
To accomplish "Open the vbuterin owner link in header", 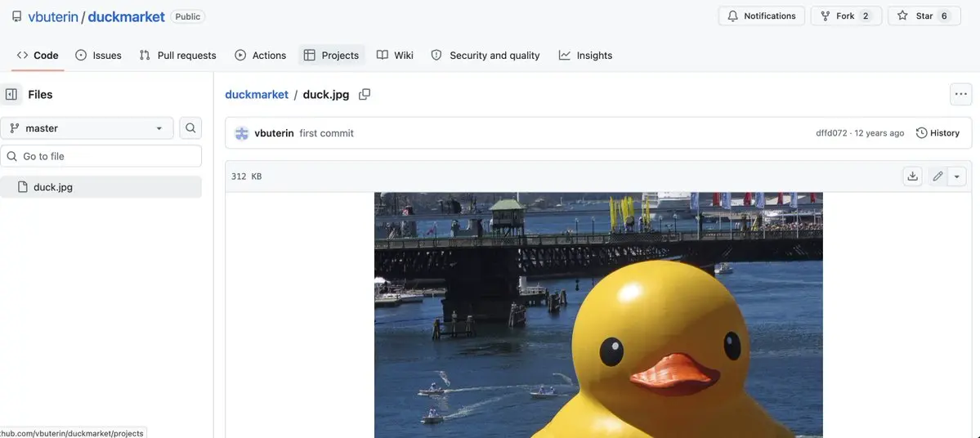I will click(x=53, y=17).
